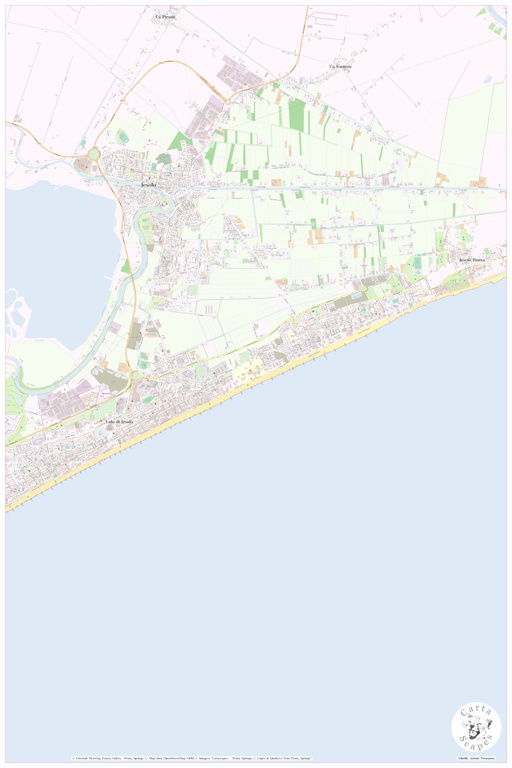Select the large dark green field parcel

click(296, 114)
